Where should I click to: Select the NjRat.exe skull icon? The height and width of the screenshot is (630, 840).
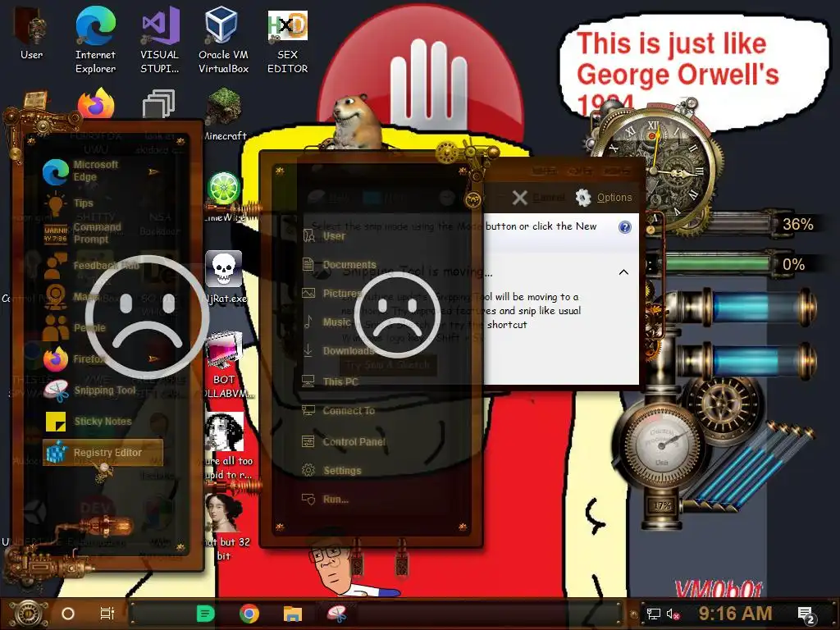pos(225,277)
